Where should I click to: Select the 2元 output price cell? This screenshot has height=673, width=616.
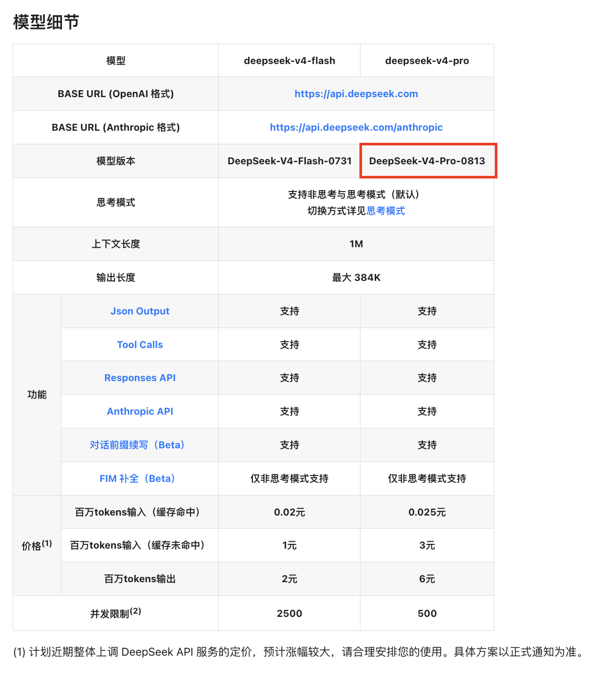(290, 579)
